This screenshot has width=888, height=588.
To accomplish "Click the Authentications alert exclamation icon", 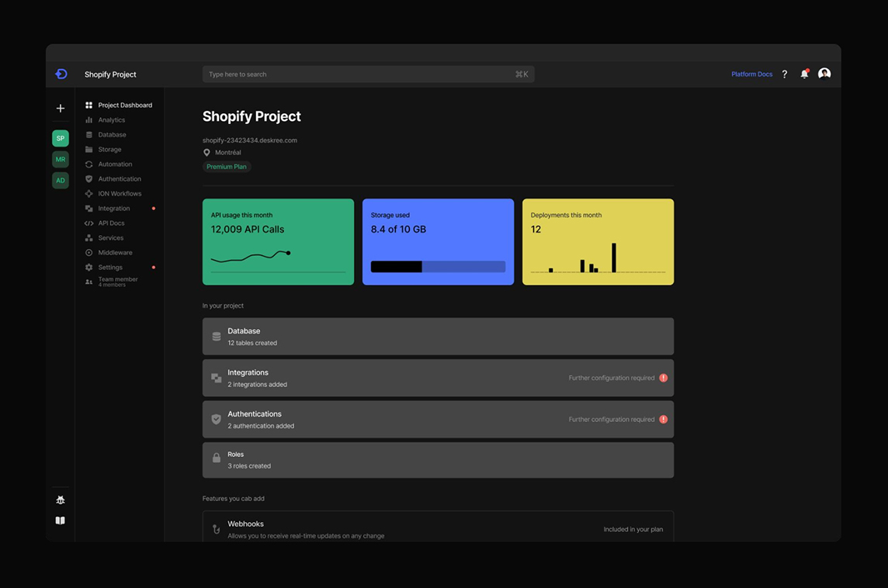I will [663, 420].
